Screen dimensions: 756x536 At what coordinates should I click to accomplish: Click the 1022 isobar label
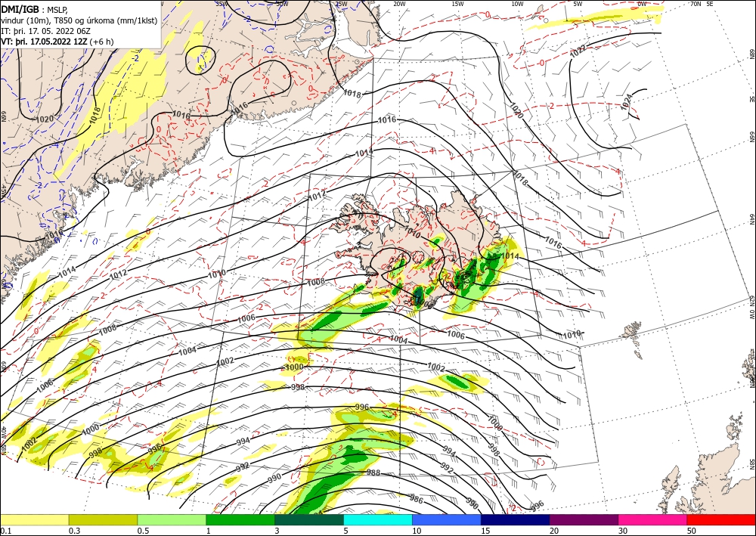578,51
